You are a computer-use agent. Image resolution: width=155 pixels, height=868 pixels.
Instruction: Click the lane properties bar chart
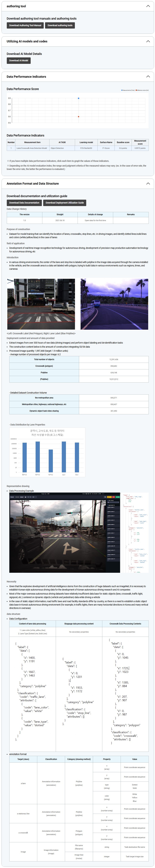click(x=47, y=452)
